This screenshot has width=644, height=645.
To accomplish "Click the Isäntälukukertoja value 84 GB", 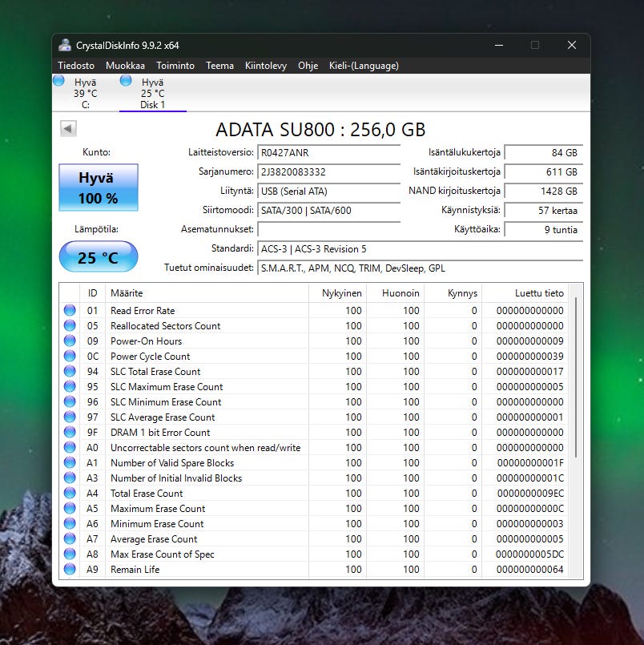I will click(544, 152).
